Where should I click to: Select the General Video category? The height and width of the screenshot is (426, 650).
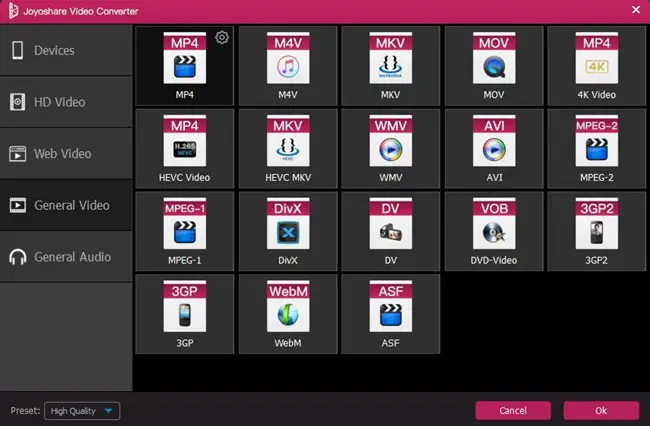(x=66, y=205)
